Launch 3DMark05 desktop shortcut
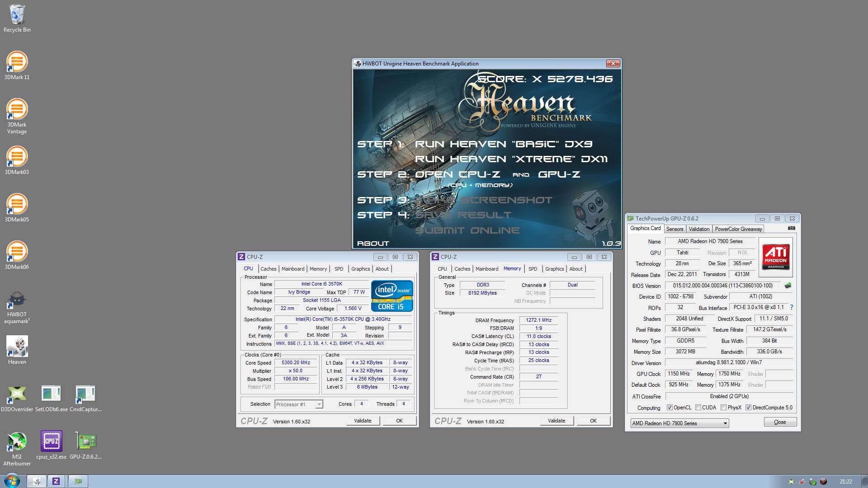 click(17, 208)
